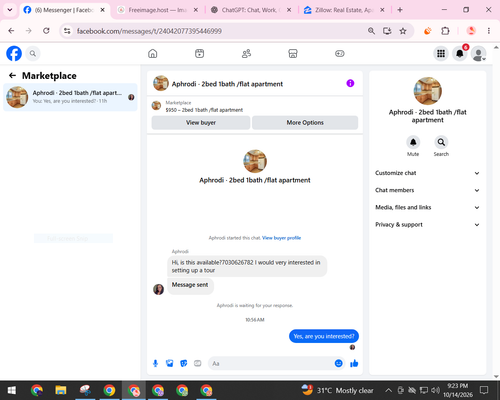
Task: Select Aphrodi conversation in Marketplace list
Action: pyautogui.click(x=70, y=97)
